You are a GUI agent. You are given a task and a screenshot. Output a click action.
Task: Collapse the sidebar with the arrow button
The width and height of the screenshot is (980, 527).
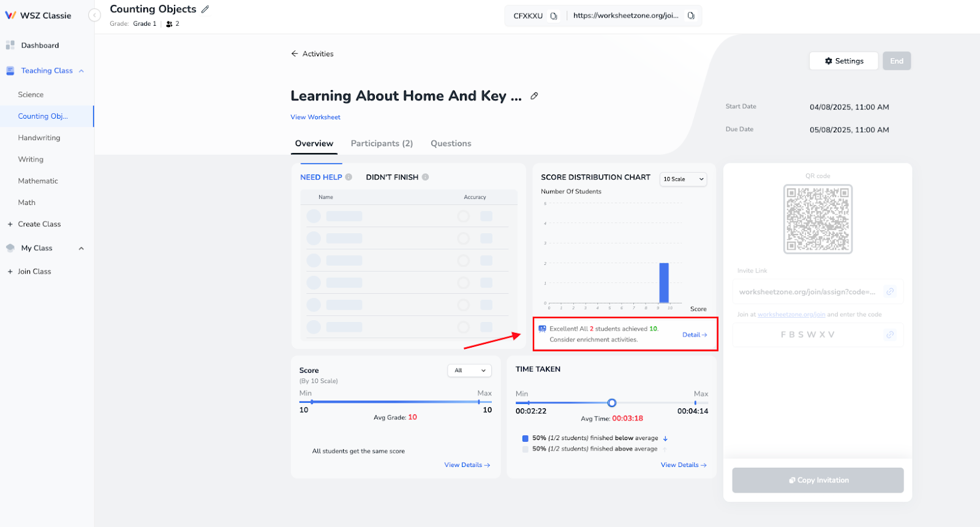[x=94, y=15]
